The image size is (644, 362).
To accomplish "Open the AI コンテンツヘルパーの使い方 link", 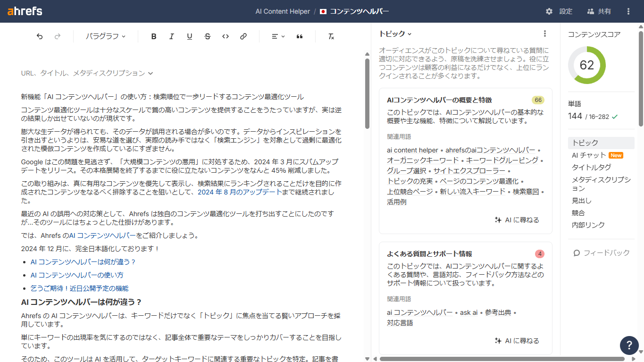I will coord(76,275).
